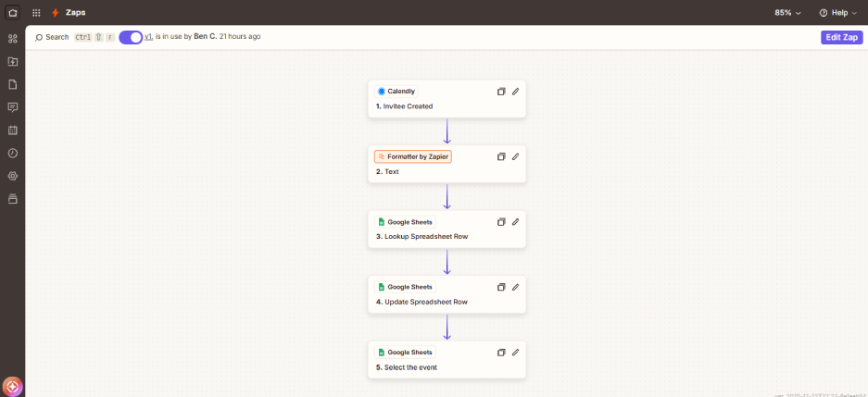Image resolution: width=868 pixels, height=397 pixels.
Task: Launch the AI copilot button bottom-left
Action: click(x=13, y=386)
